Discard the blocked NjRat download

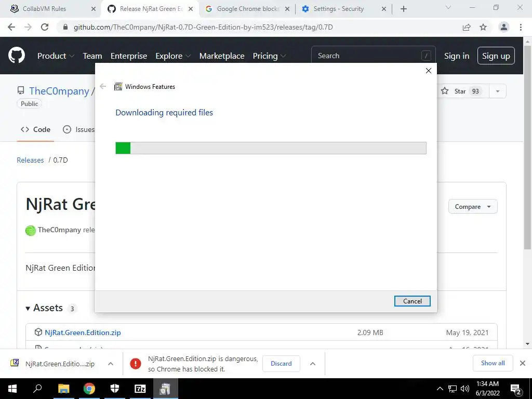point(281,363)
